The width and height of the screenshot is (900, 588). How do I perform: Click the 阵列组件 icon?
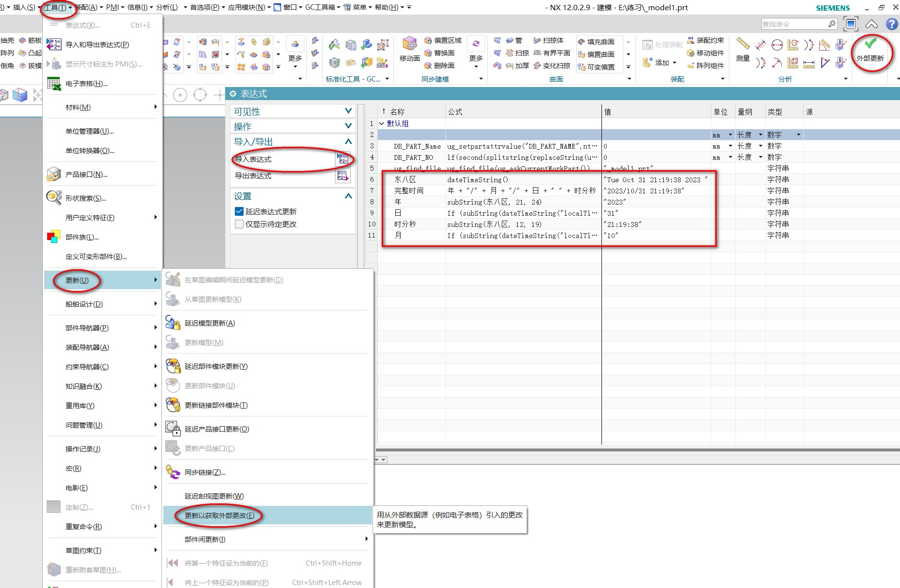pos(690,66)
